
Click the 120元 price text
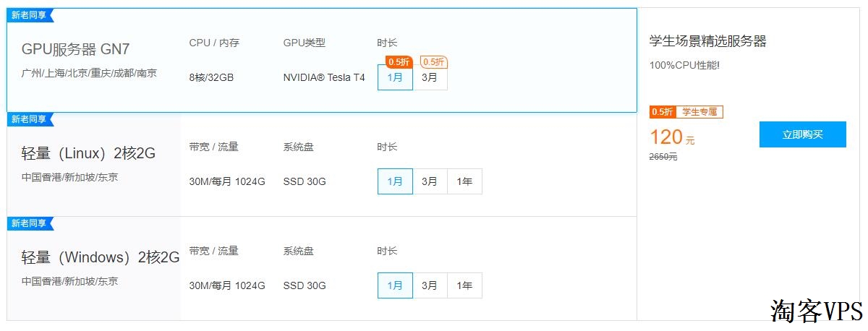[672, 137]
